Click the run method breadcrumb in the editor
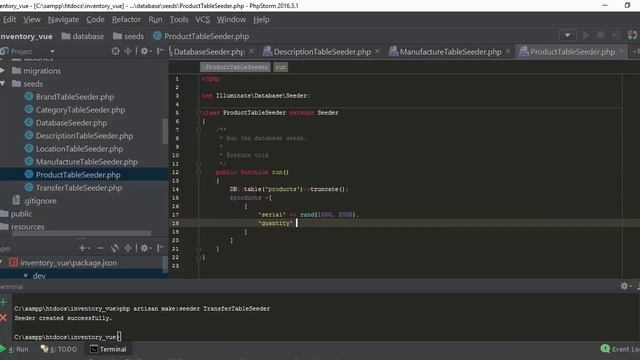 (281, 67)
